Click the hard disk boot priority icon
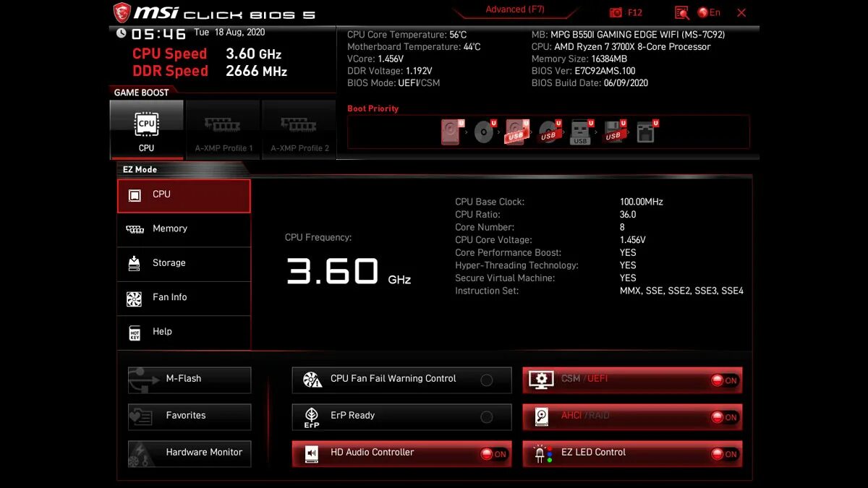 (x=451, y=132)
